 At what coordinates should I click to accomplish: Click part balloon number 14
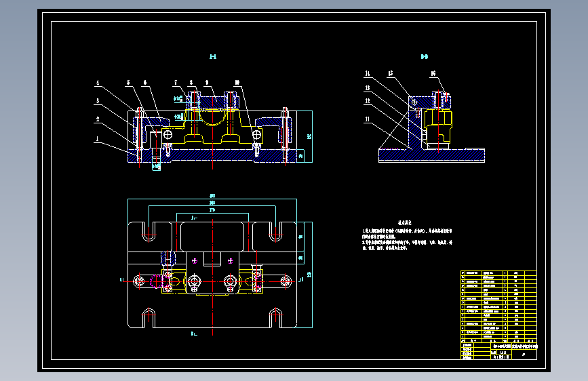[368, 73]
